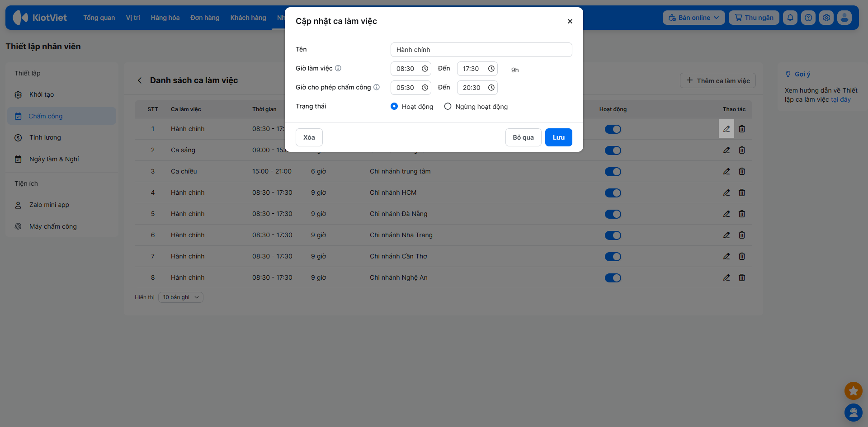Open clock picker for 17:30 end time
The width and height of the screenshot is (868, 427).
(x=491, y=69)
